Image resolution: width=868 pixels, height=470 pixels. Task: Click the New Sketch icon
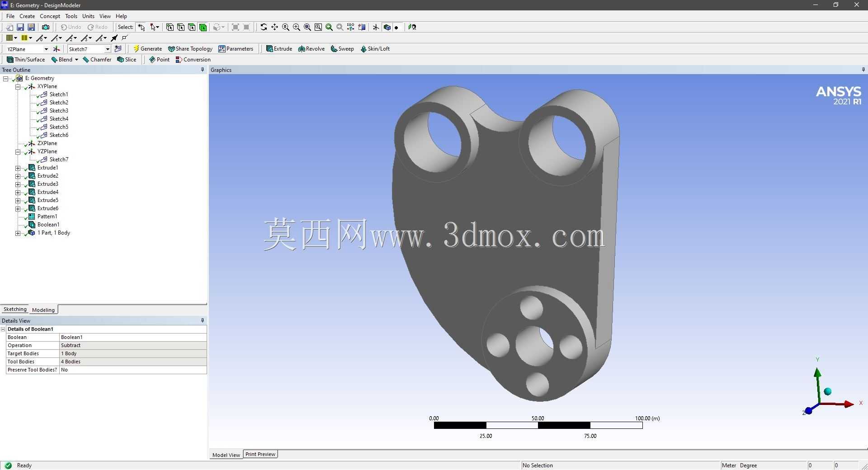pos(118,49)
